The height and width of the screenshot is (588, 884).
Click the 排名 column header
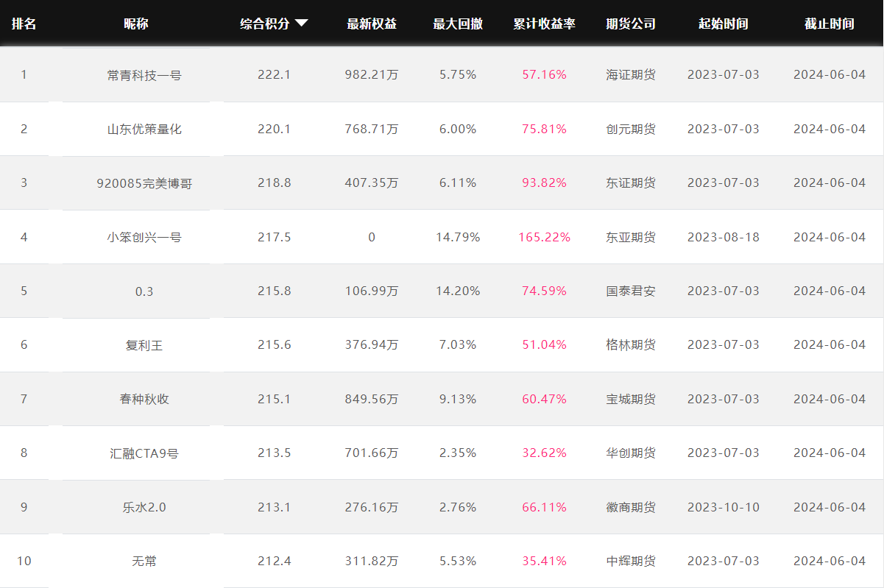click(24, 24)
